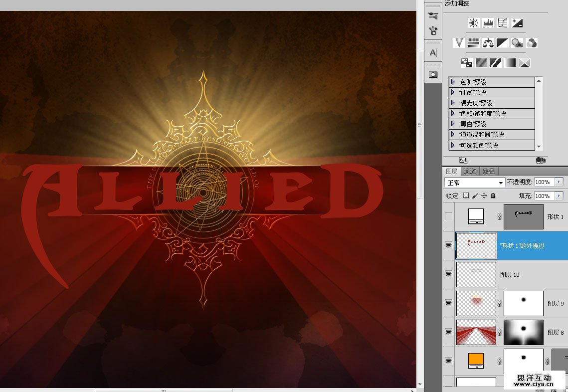
Task: Add a Brightness/Contrast adjustment
Action: pyautogui.click(x=473, y=23)
